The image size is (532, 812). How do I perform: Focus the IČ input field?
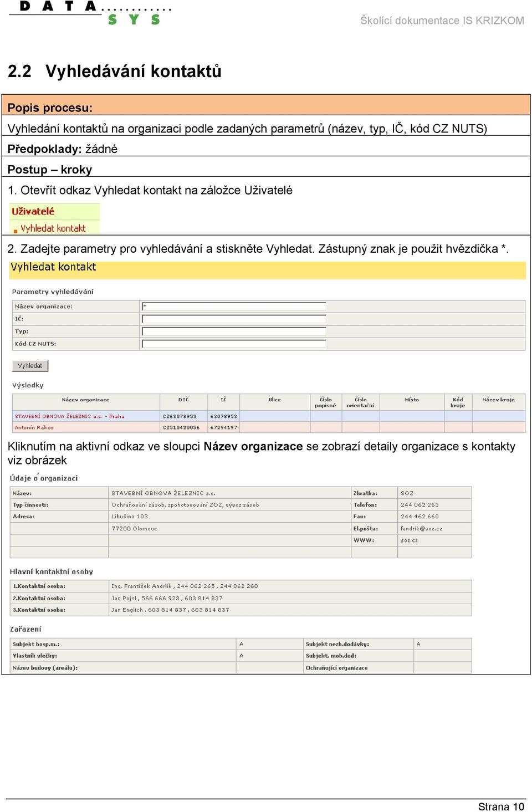[234, 319]
